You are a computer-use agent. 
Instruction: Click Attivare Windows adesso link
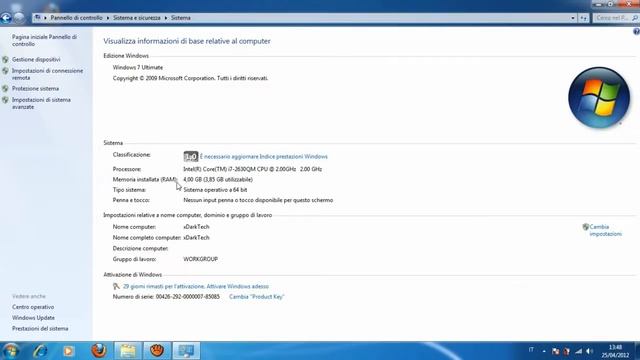[x=238, y=287]
